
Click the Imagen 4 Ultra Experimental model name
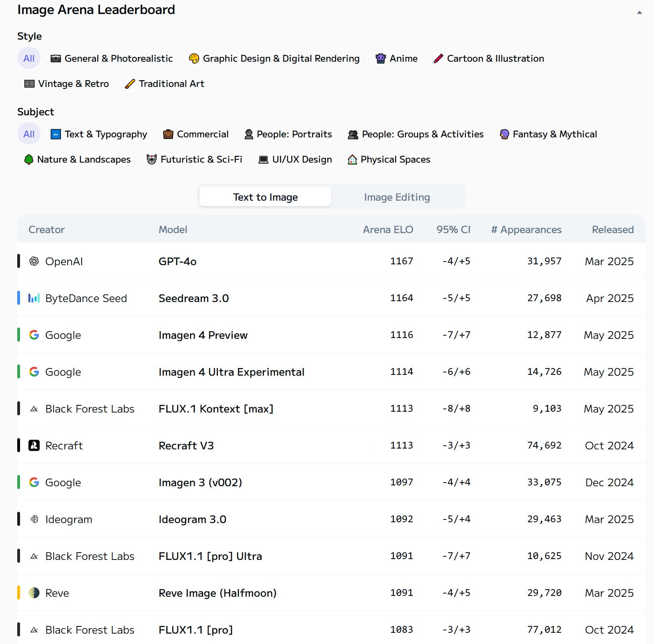coord(231,372)
